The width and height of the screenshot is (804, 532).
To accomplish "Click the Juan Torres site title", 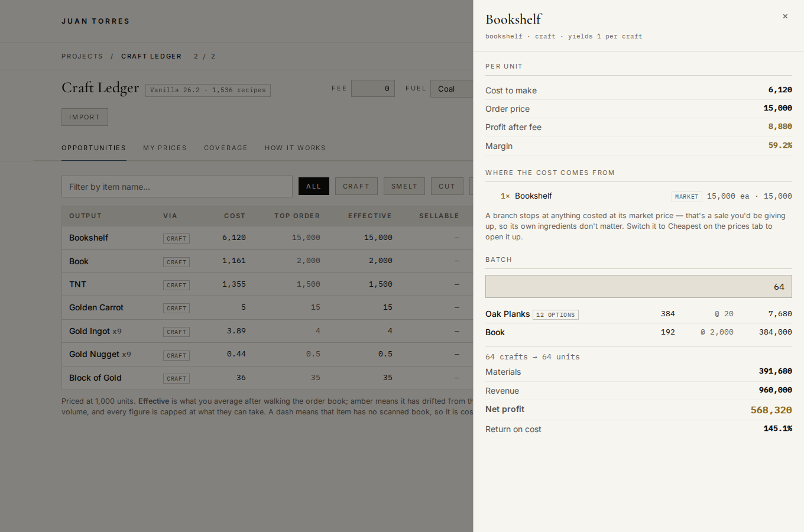I will [x=96, y=21].
